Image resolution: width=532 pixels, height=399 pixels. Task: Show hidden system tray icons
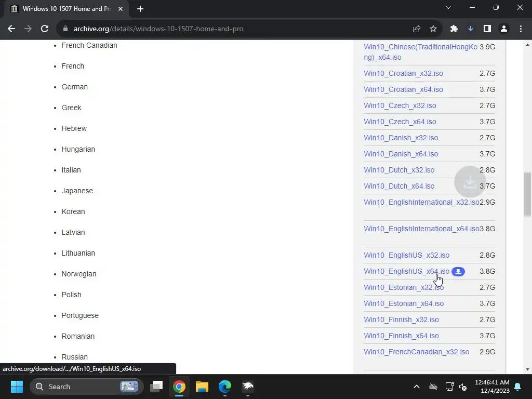coord(417,387)
